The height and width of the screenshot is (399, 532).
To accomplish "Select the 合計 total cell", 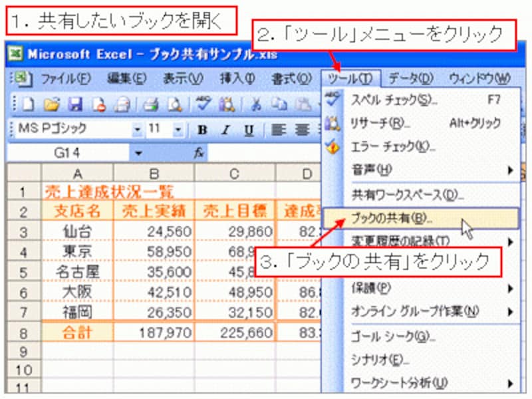I will 77,332.
